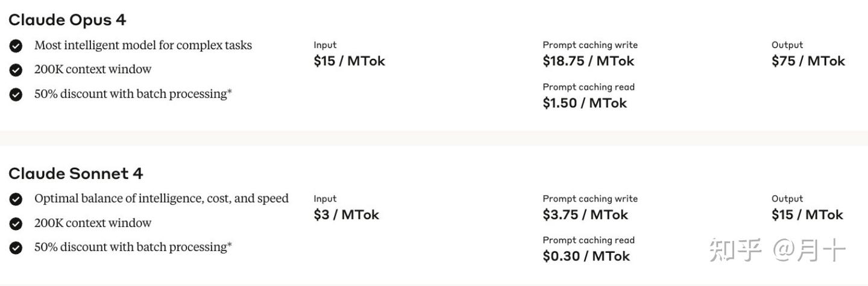Select Opus prompt caching write price $18.75
868x286 pixels.
pos(588,61)
